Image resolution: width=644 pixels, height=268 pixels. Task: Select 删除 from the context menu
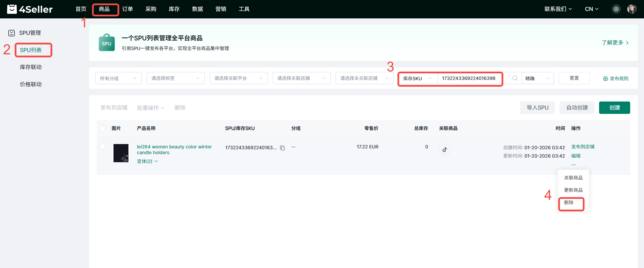569,203
